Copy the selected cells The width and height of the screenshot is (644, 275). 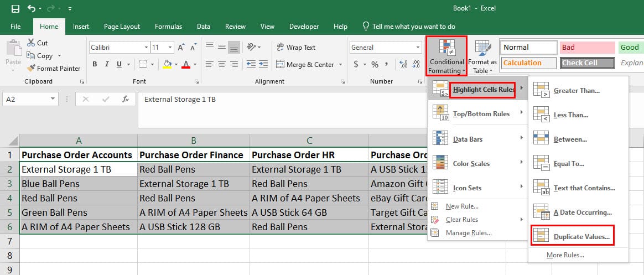[x=39, y=55]
